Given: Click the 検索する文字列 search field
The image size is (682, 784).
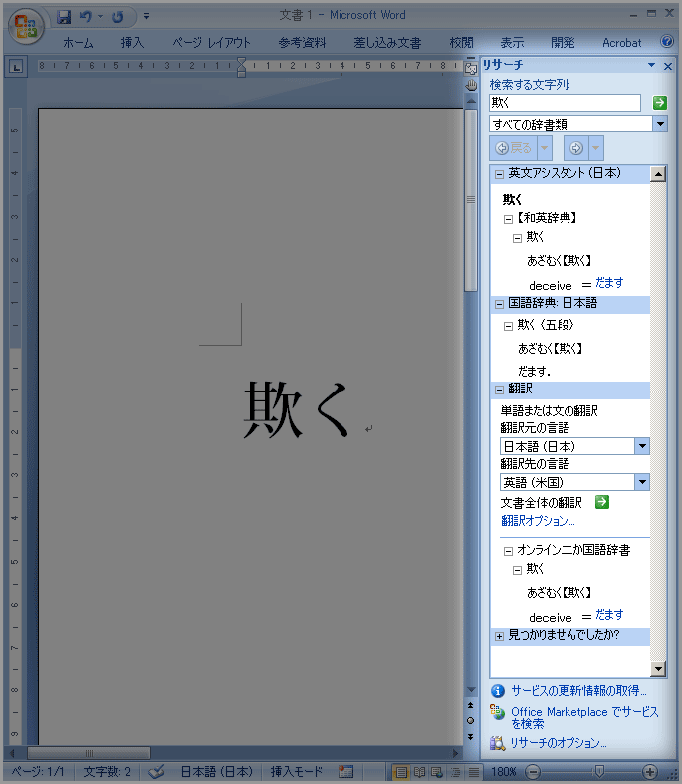Looking at the screenshot, I should pos(565,103).
